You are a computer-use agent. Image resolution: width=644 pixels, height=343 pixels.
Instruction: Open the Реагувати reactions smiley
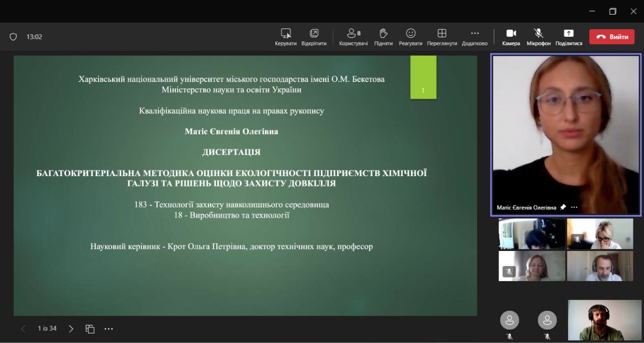pyautogui.click(x=411, y=34)
